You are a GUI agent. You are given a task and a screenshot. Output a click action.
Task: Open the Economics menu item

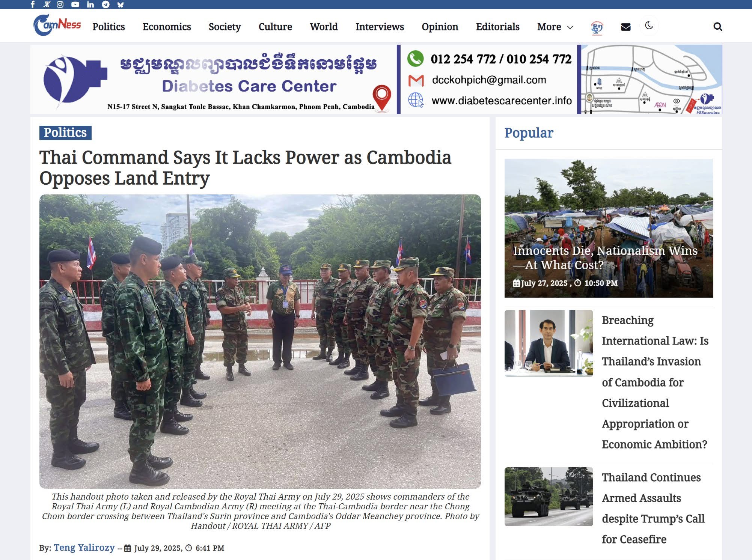point(167,27)
